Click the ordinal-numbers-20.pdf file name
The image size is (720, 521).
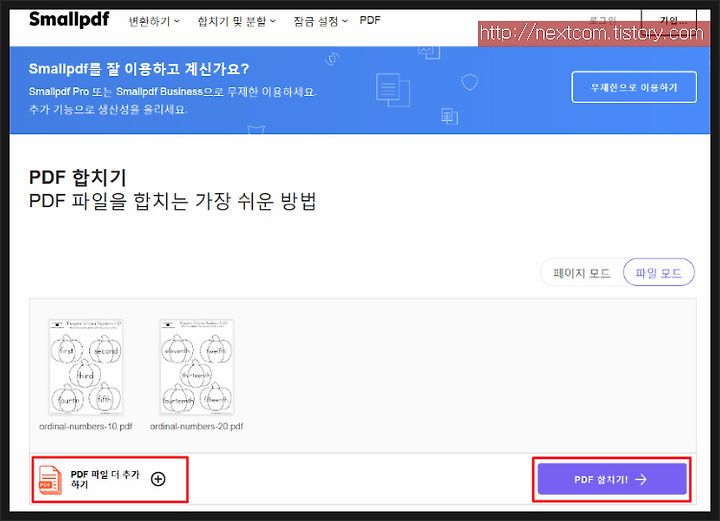(x=197, y=426)
